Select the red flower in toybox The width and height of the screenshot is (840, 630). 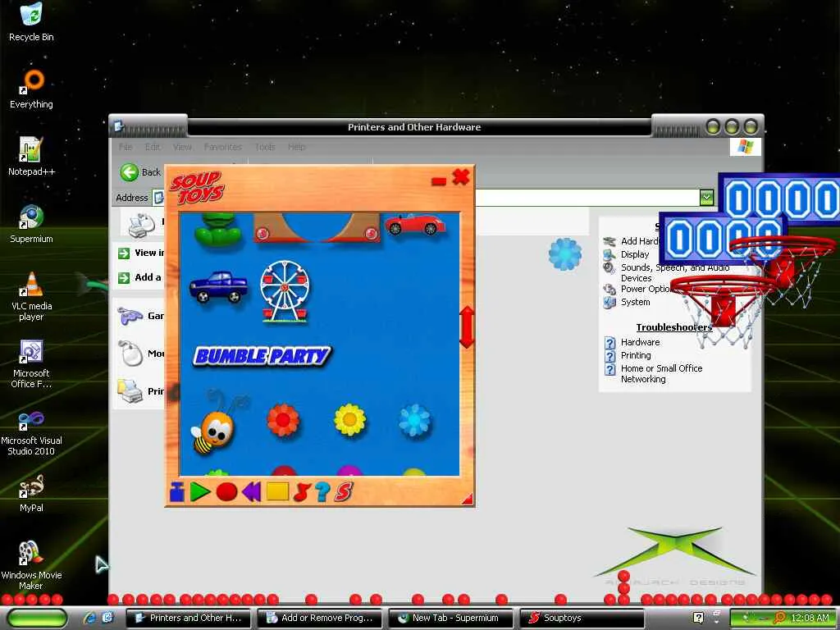283,419
